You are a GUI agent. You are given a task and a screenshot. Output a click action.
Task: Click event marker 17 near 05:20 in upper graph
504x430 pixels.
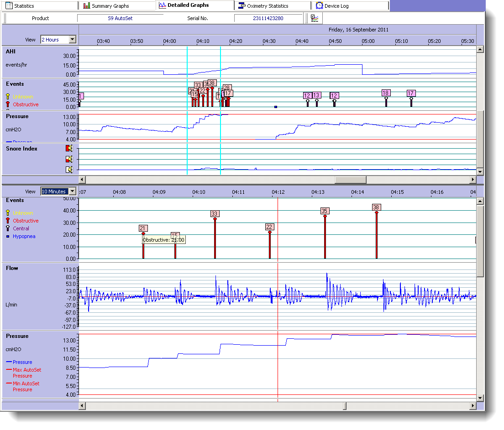click(411, 93)
